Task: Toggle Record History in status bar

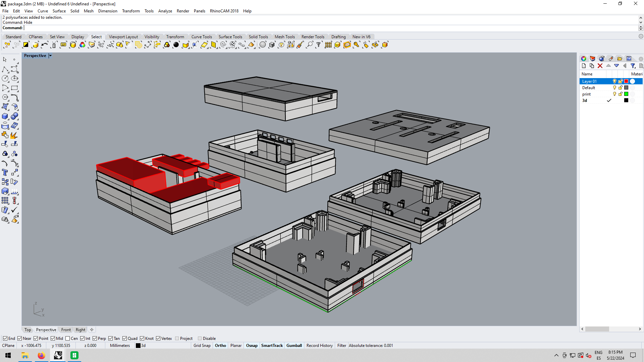Action: (320, 346)
